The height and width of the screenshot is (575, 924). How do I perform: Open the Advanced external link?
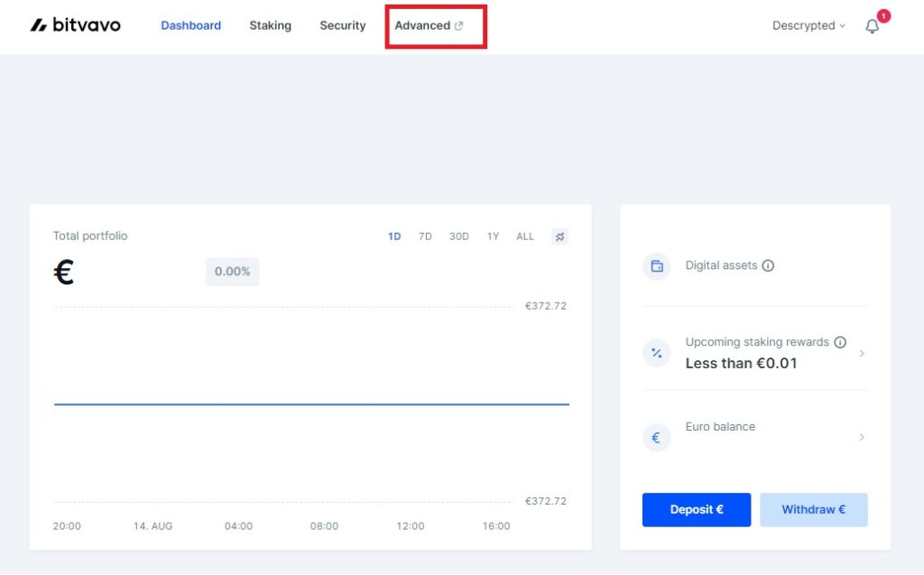429,26
